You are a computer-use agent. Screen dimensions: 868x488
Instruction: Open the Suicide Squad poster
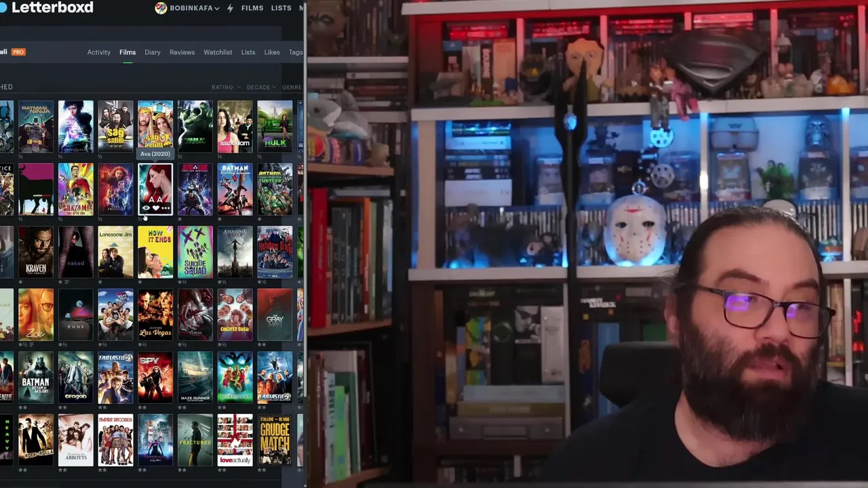coord(195,252)
